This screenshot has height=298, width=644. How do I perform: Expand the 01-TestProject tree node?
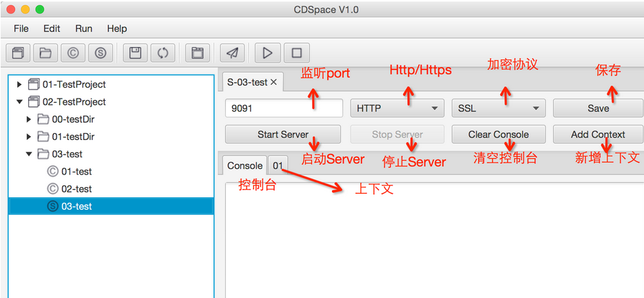coord(19,85)
